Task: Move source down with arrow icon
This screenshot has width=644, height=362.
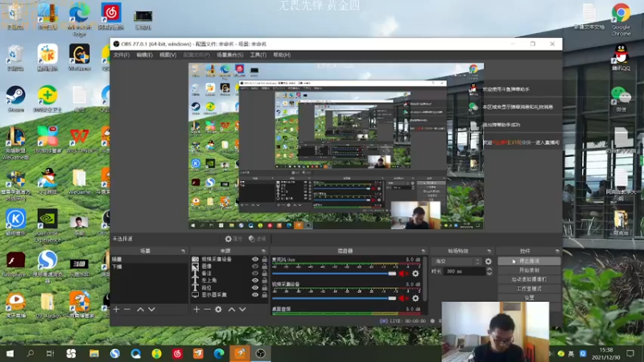Action: [243, 309]
